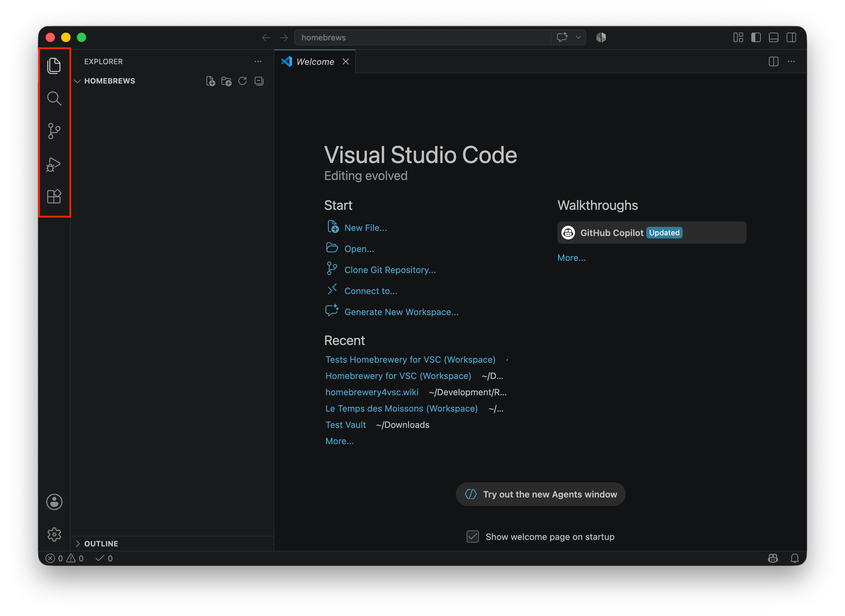The width and height of the screenshot is (845, 616).
Task: Refresh the Explorer file tree
Action: click(242, 81)
